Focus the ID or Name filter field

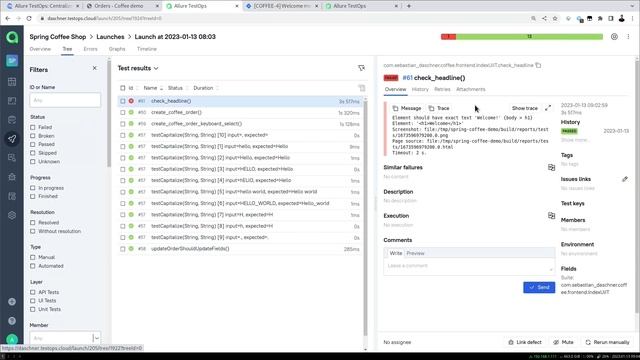[65, 100]
